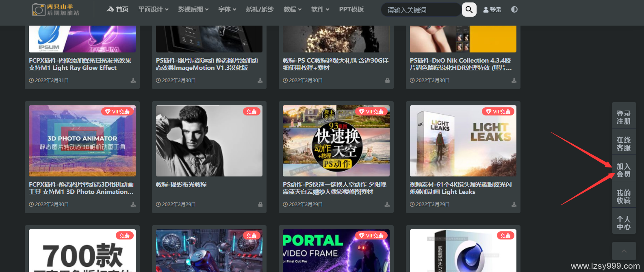Expand the 平面设计 dropdown menu
The height and width of the screenshot is (272, 644).
click(153, 9)
